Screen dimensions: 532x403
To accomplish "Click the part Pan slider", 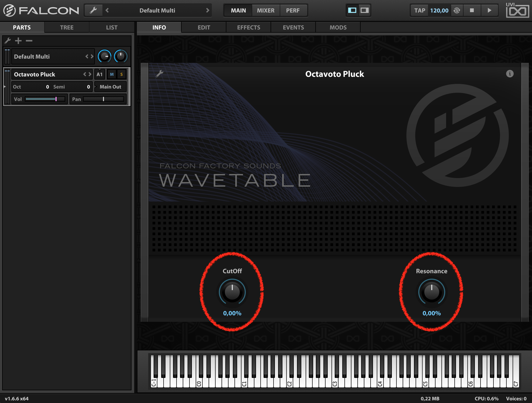I will tap(103, 99).
